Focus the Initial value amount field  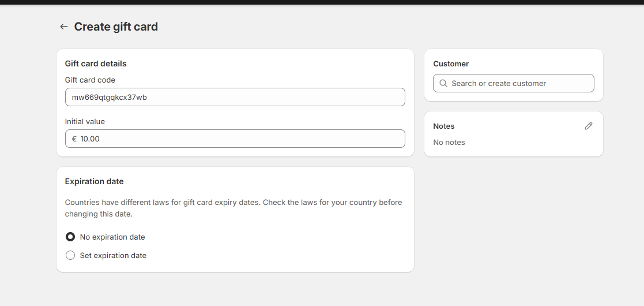(235, 139)
